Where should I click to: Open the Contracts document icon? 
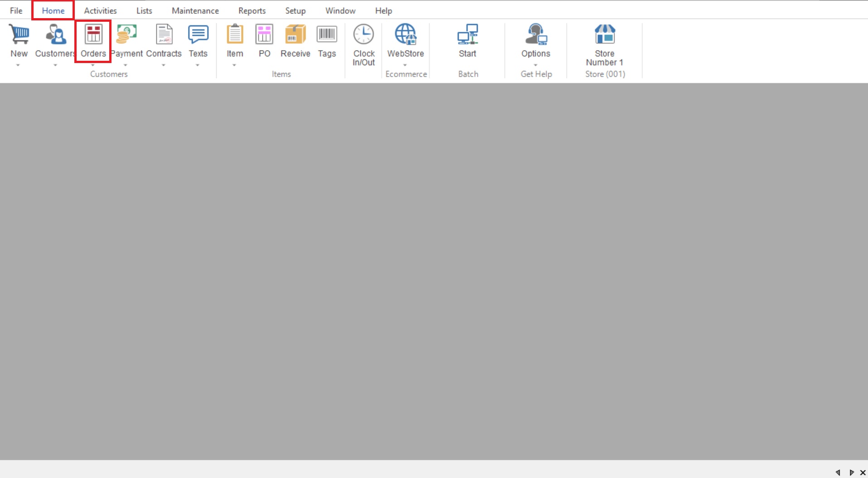point(164,34)
